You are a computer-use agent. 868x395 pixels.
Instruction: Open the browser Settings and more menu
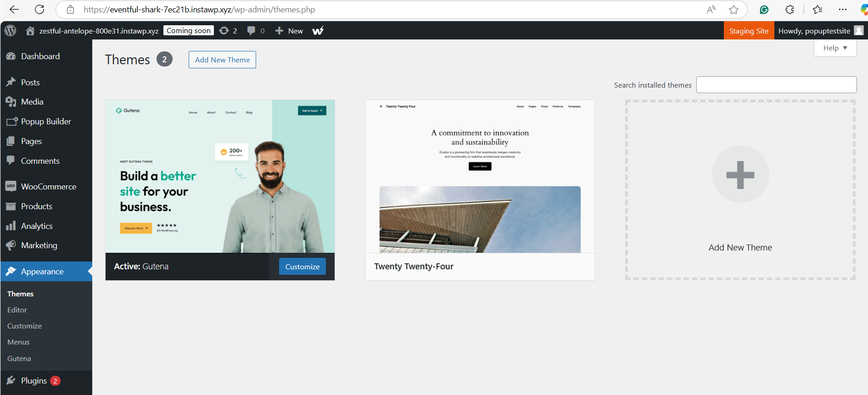(x=843, y=10)
